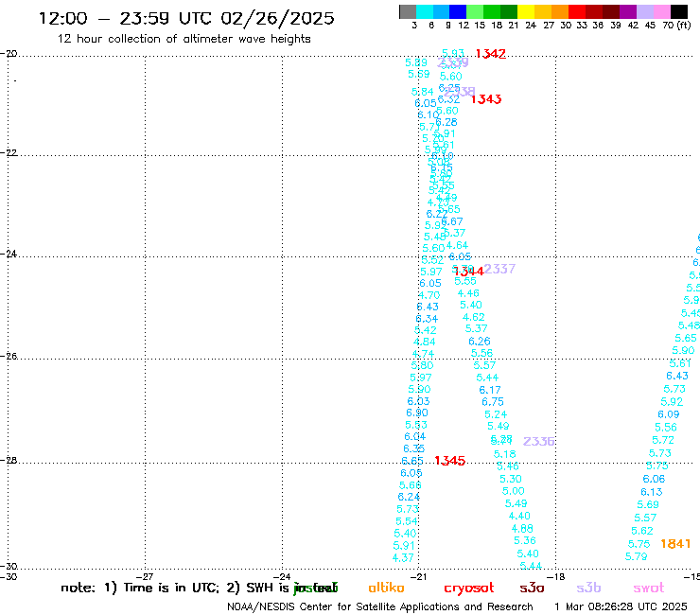Viewport: 700px width, 615px height.
Task: Click the wave height value 4.70
Action: pos(429,295)
